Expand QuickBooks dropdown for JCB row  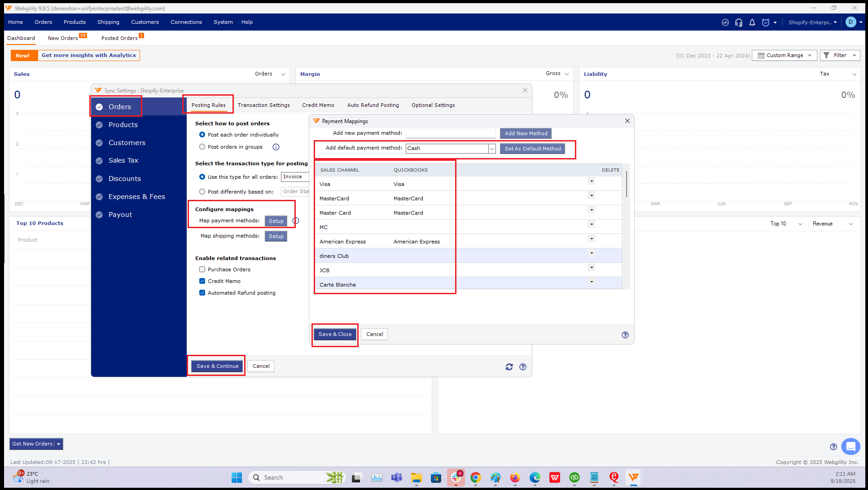click(x=592, y=268)
